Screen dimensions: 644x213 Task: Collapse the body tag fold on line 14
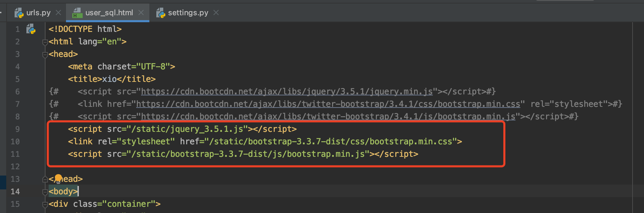[45, 192]
